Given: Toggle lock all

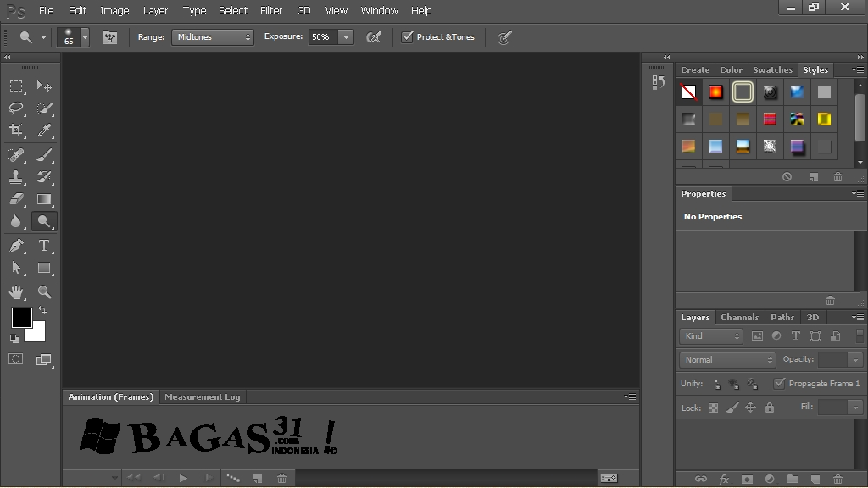Looking at the screenshot, I should [x=770, y=408].
